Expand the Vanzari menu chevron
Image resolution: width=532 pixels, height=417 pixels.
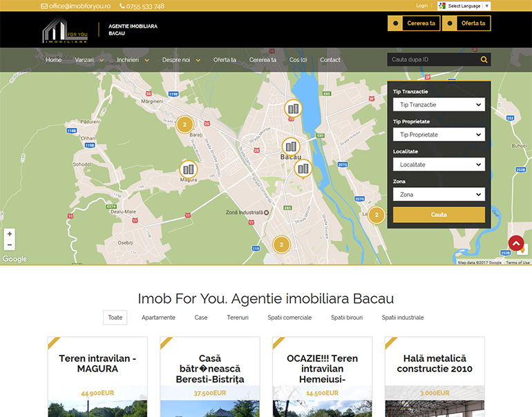[x=102, y=60]
